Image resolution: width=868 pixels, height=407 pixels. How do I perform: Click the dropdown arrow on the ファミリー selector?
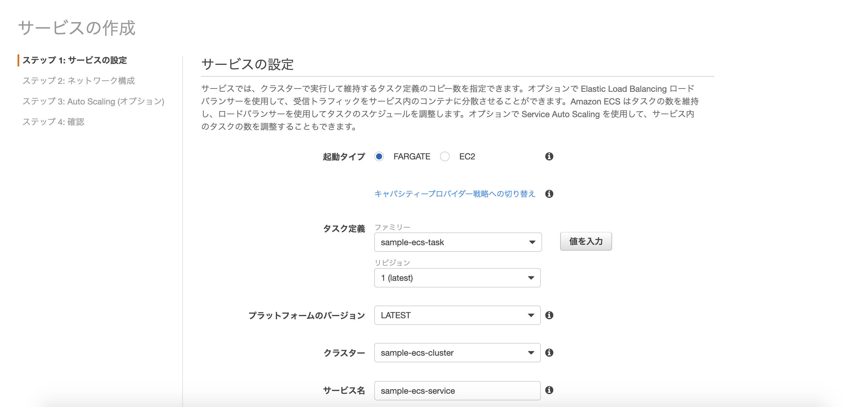[532, 242]
